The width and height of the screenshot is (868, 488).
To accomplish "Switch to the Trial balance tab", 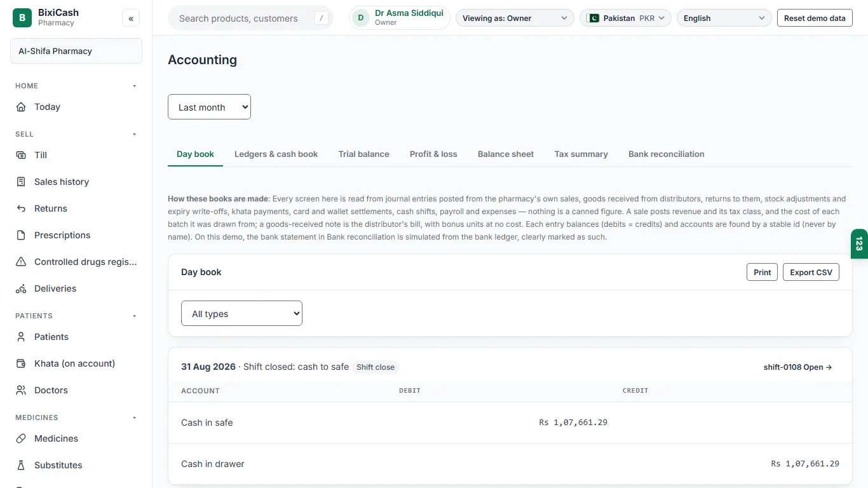I will tap(363, 154).
